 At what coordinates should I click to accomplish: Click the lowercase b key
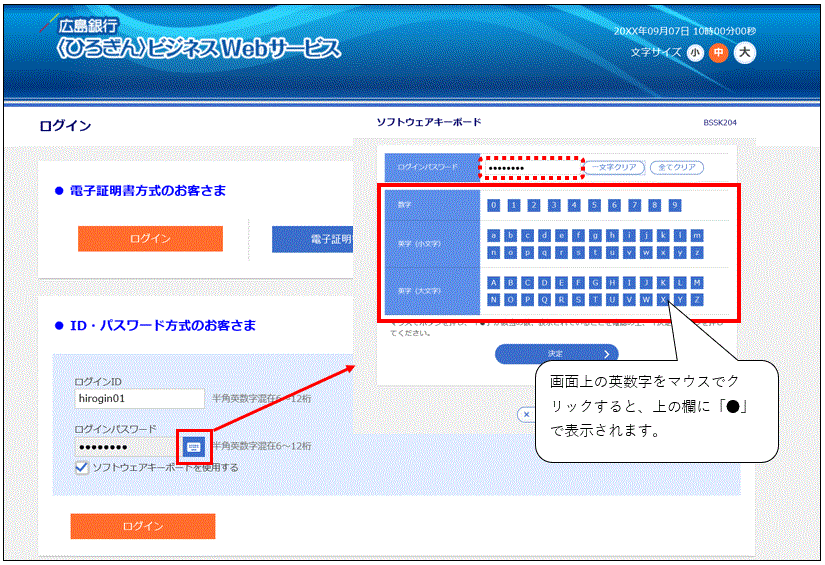coord(510,236)
